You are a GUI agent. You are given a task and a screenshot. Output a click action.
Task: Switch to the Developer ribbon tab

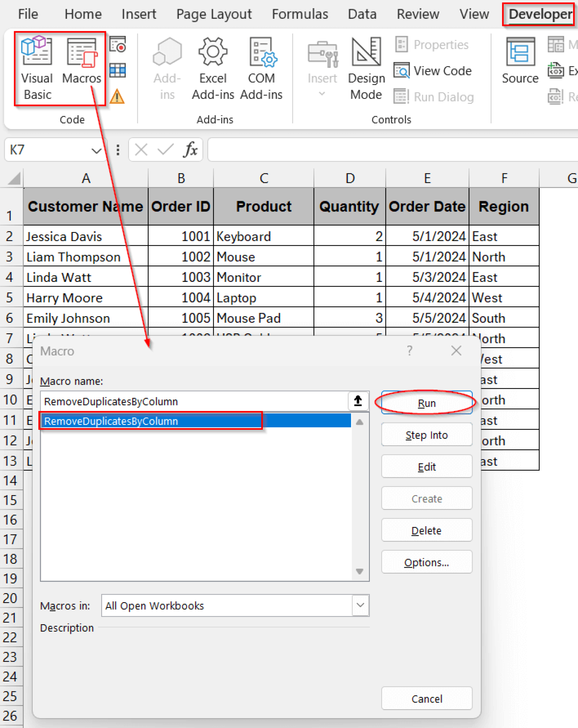click(x=539, y=14)
